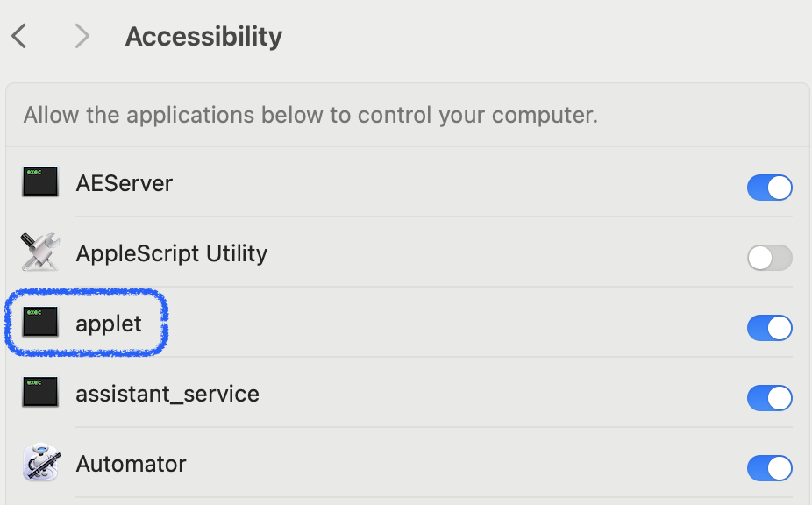Screen dimensions: 812x505
Task: Disable the AEServer accessibility toggle
Action: coord(770,188)
